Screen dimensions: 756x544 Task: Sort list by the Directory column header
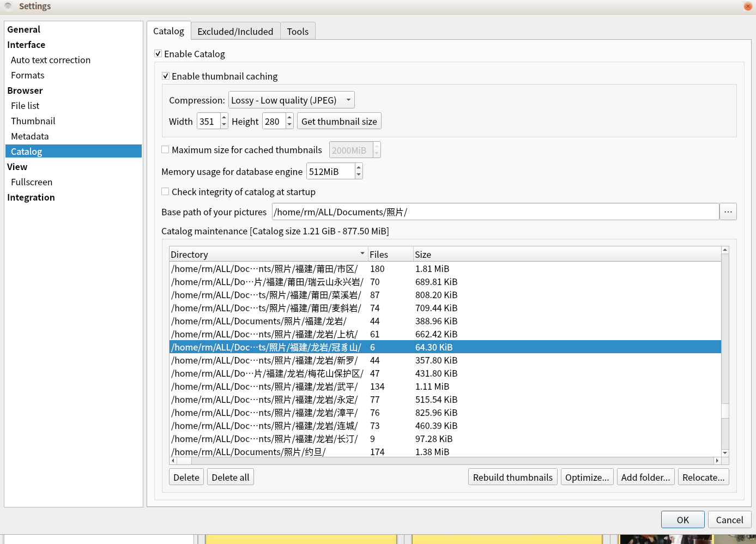267,254
